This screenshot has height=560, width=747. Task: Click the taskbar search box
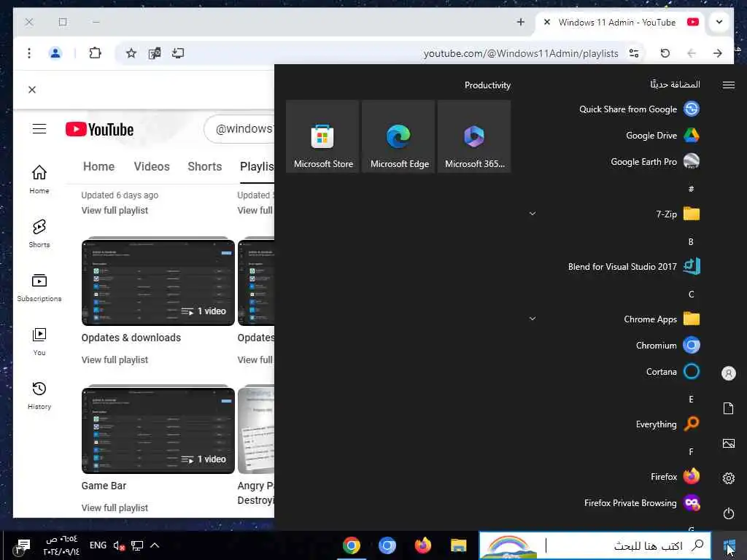pos(595,545)
